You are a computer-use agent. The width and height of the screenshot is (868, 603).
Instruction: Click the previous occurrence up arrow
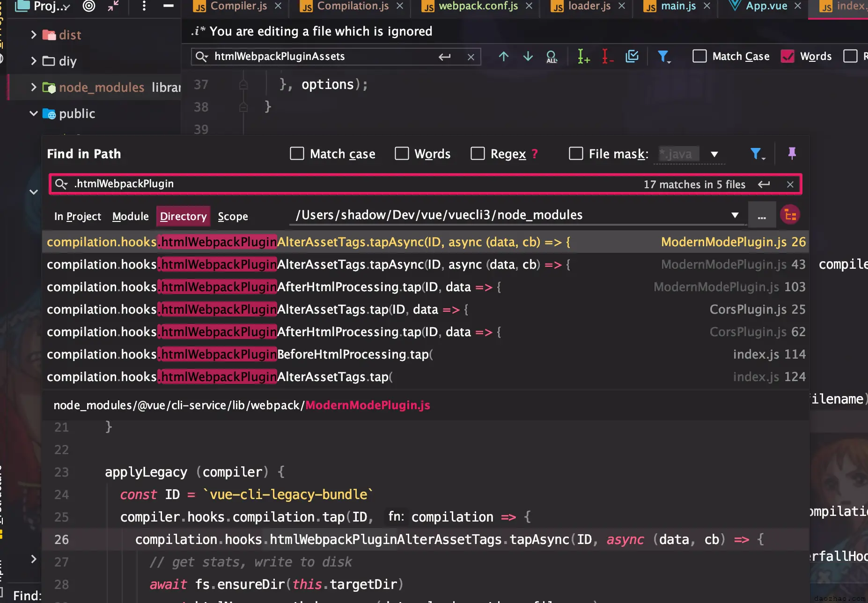click(x=503, y=57)
